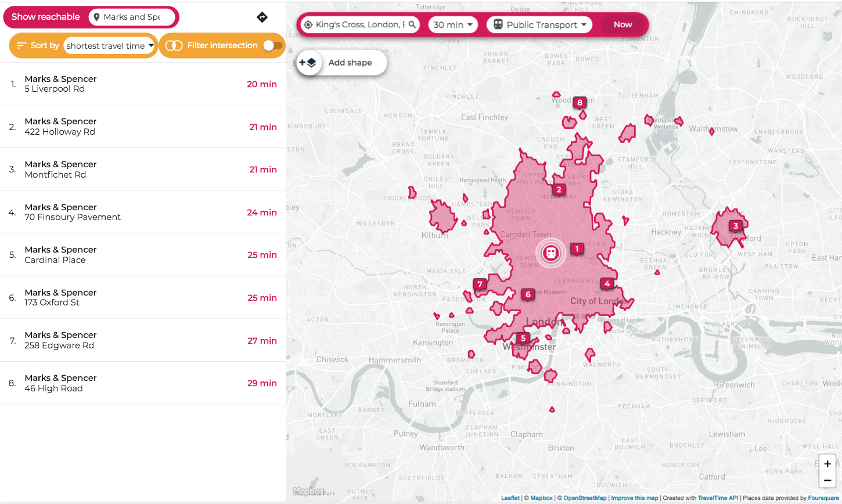842x504 pixels.
Task: Open the 30 min travel time dropdown
Action: [453, 25]
